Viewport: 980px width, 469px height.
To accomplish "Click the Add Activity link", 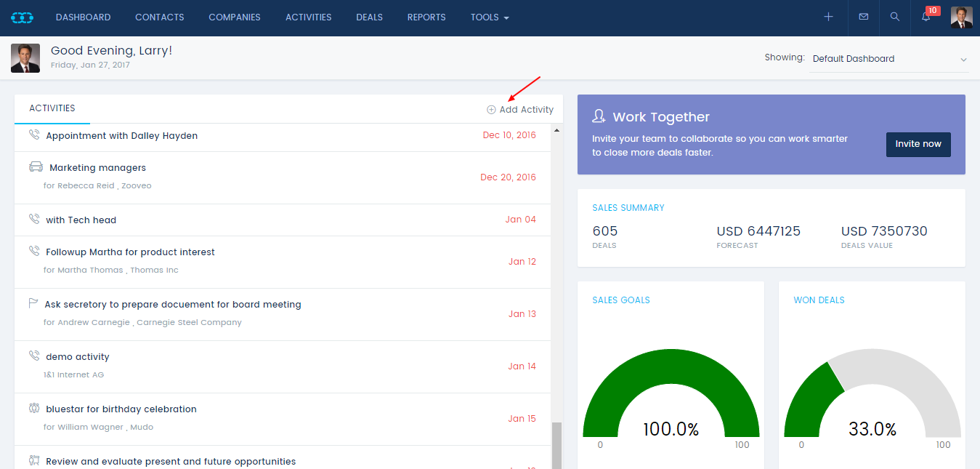I will (520, 110).
